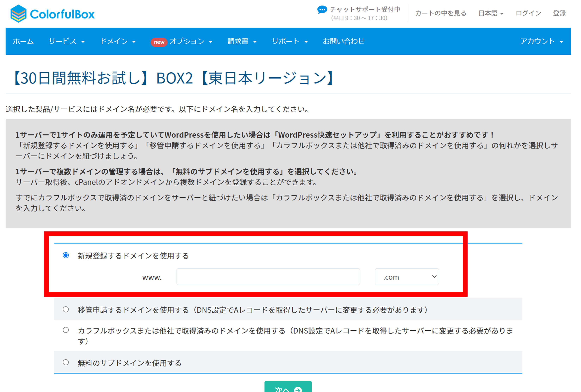Go to ホーム in the navigation bar
Screen dimensions: 581x392
pyautogui.click(x=23, y=41)
